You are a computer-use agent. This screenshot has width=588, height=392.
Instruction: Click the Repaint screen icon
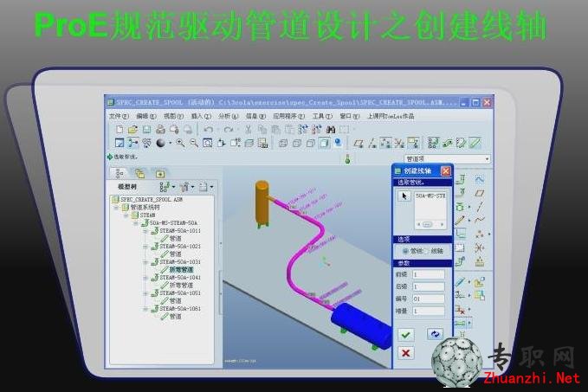pos(120,143)
